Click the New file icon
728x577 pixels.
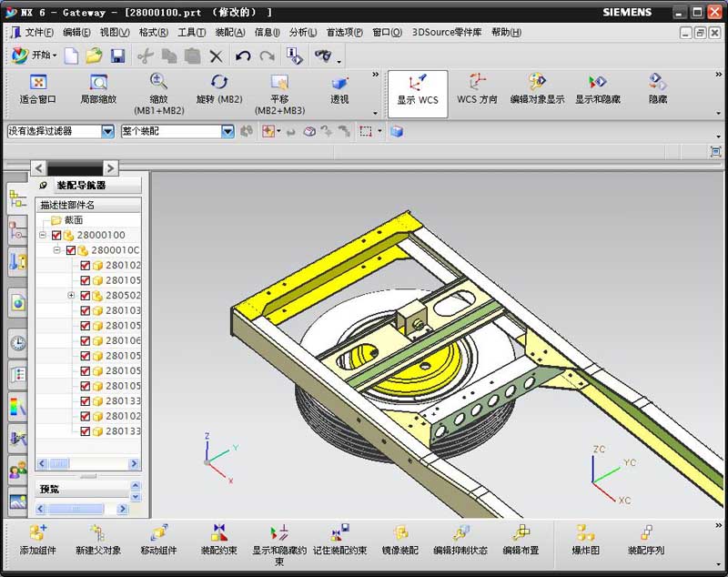point(71,56)
